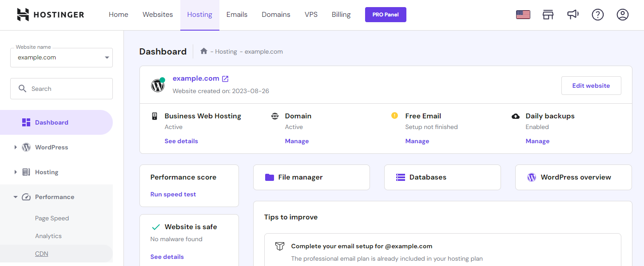Open the marketplace store icon
This screenshot has width=644, height=266.
point(548,15)
